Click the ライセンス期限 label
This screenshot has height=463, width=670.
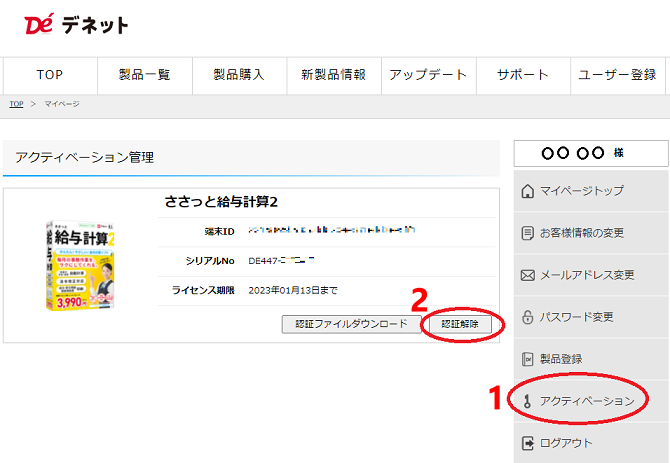[203, 290]
